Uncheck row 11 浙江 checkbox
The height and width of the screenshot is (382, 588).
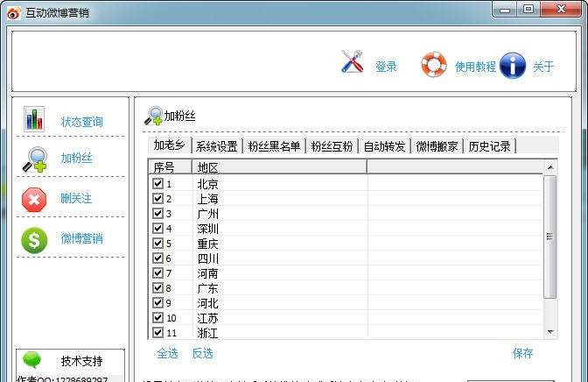(x=157, y=333)
